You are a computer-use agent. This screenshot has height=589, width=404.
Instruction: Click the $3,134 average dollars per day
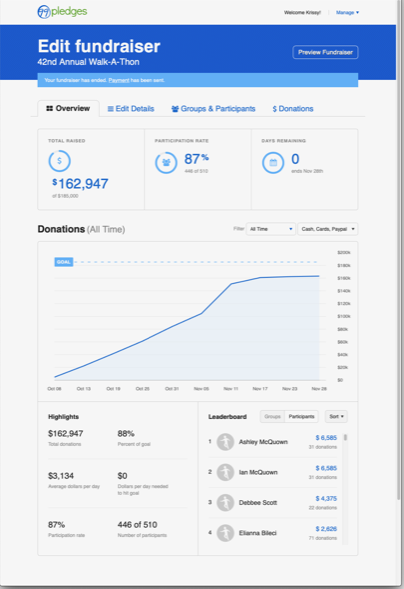pos(61,476)
